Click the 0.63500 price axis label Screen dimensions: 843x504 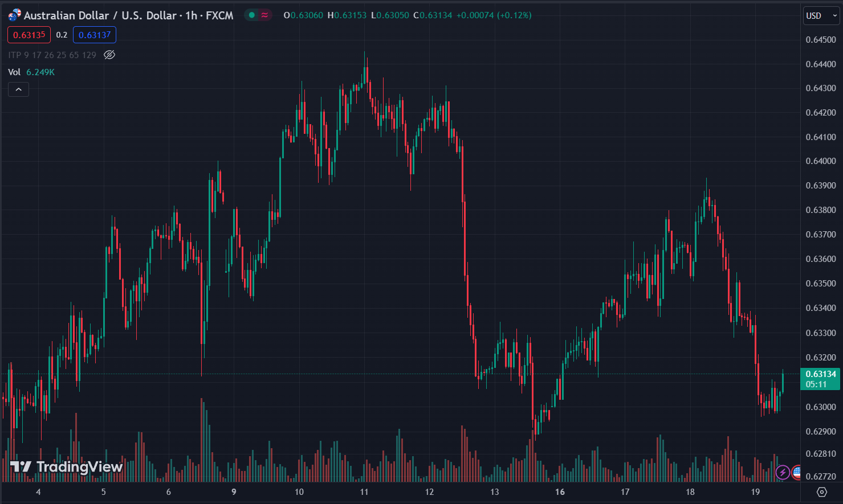click(821, 283)
